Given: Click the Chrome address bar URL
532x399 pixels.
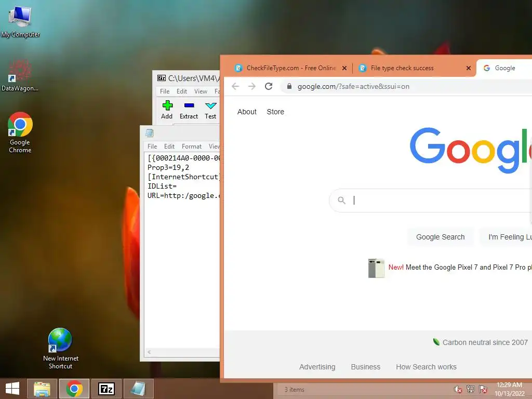Looking at the screenshot, I should pyautogui.click(x=353, y=87).
